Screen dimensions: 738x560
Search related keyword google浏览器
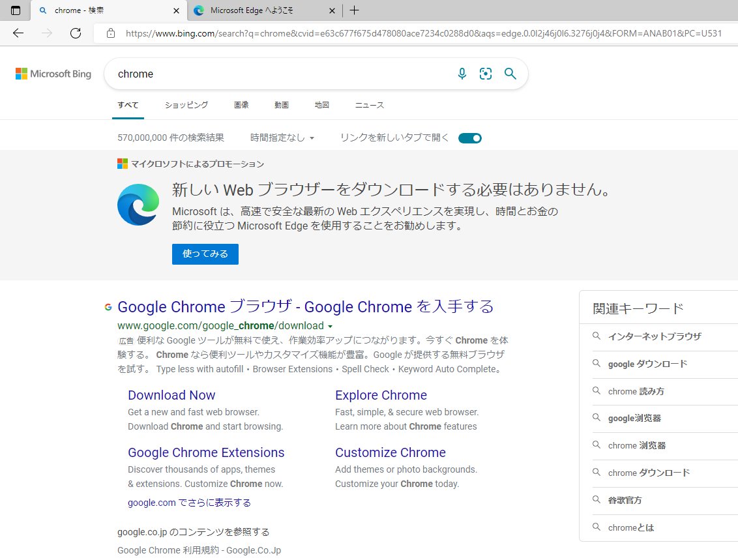[634, 418]
